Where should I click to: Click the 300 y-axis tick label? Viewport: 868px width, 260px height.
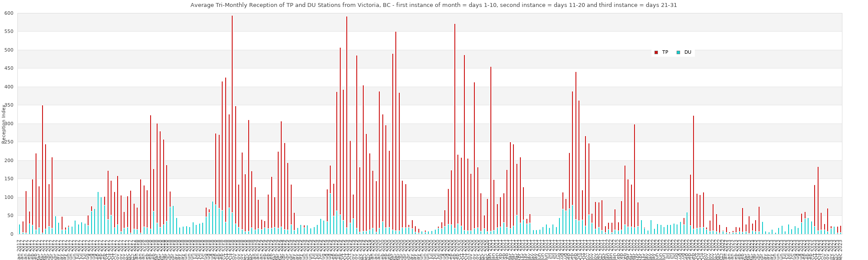coord(9,124)
